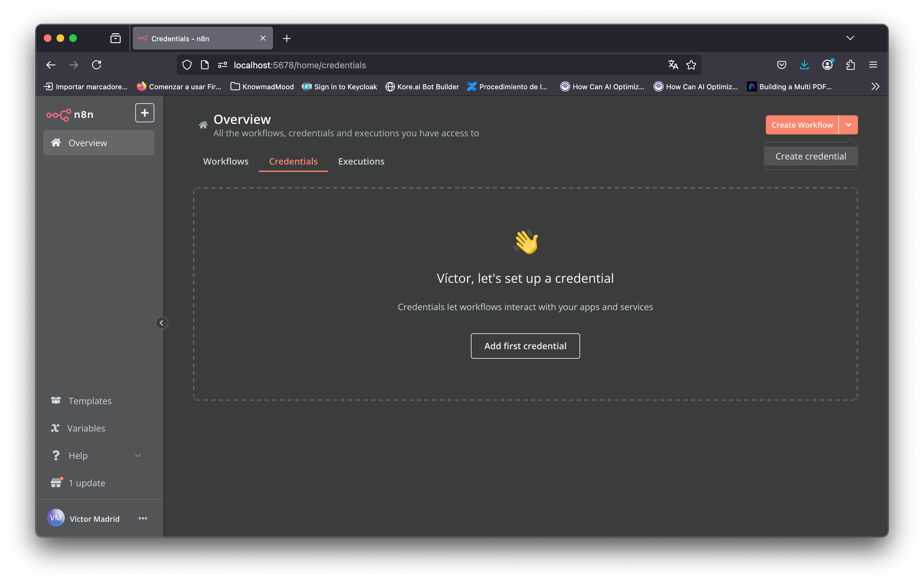924x584 pixels.
Task: Open the Variables sidebar item
Action: [x=86, y=428]
